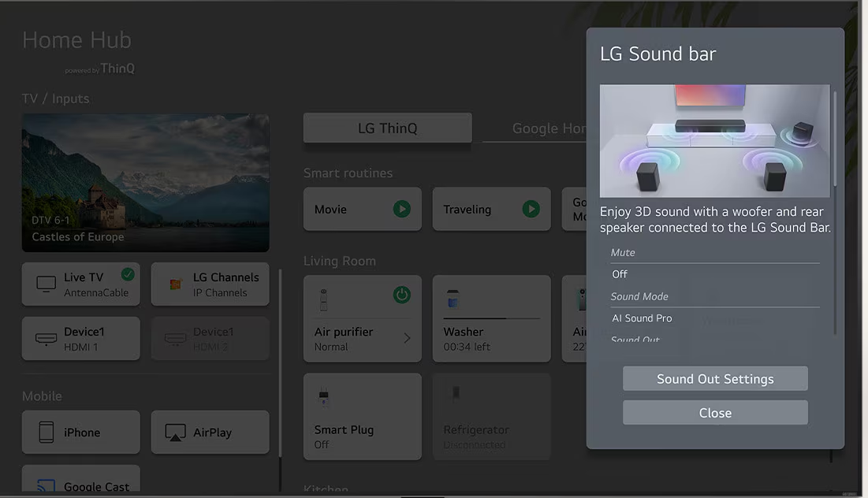Image resolution: width=868 pixels, height=498 pixels.
Task: Start the Traveling smart routine
Action: point(531,209)
